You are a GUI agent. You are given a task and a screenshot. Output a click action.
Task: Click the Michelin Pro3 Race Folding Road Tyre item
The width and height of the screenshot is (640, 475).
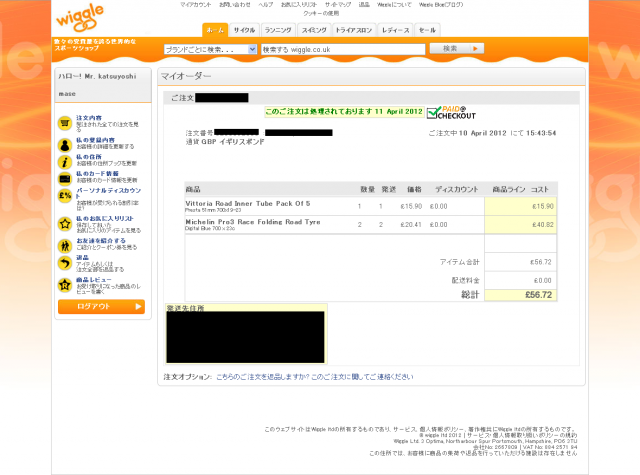[253, 222]
